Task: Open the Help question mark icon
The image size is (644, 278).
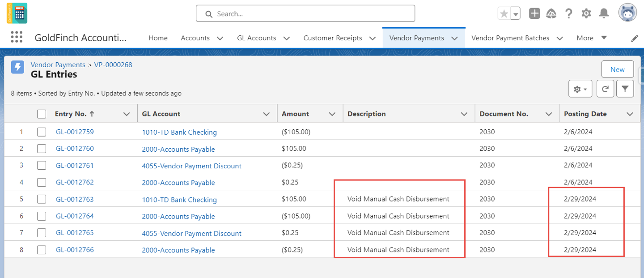Action: click(569, 13)
